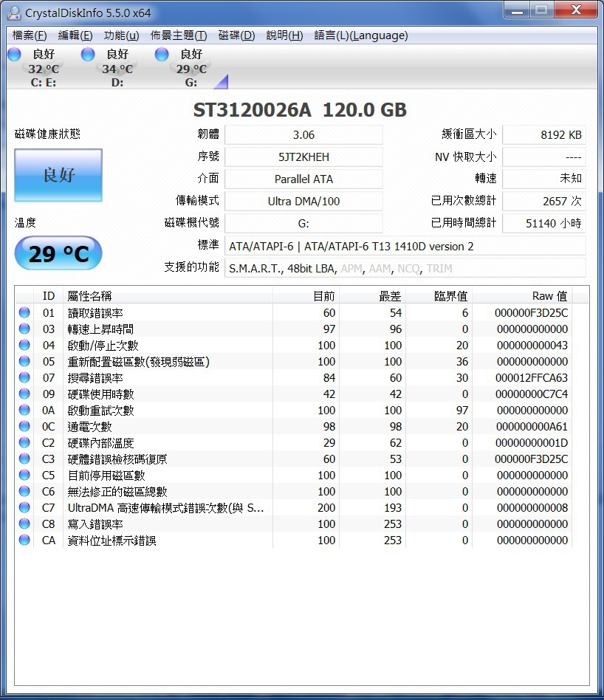
Task: Click the supported features field S.M.A.R.T.
Action: (405, 268)
